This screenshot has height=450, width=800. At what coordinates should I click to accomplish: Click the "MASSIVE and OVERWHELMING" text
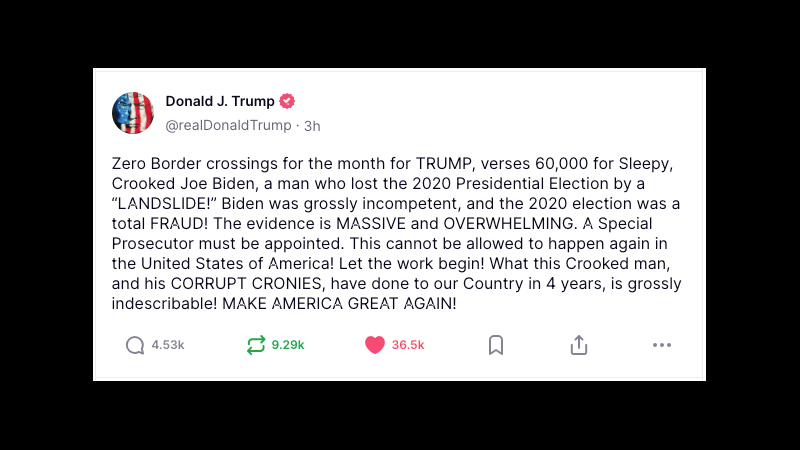(x=455, y=223)
